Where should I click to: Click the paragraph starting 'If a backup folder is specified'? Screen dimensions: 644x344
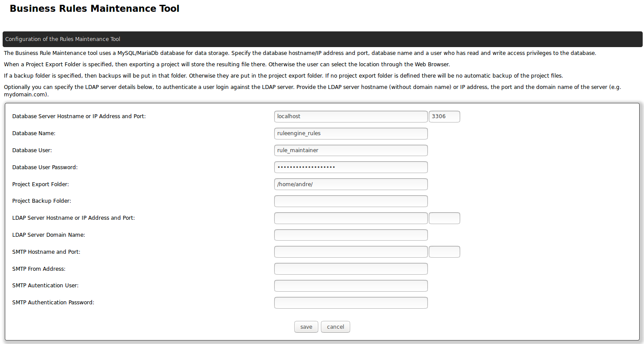(x=283, y=76)
